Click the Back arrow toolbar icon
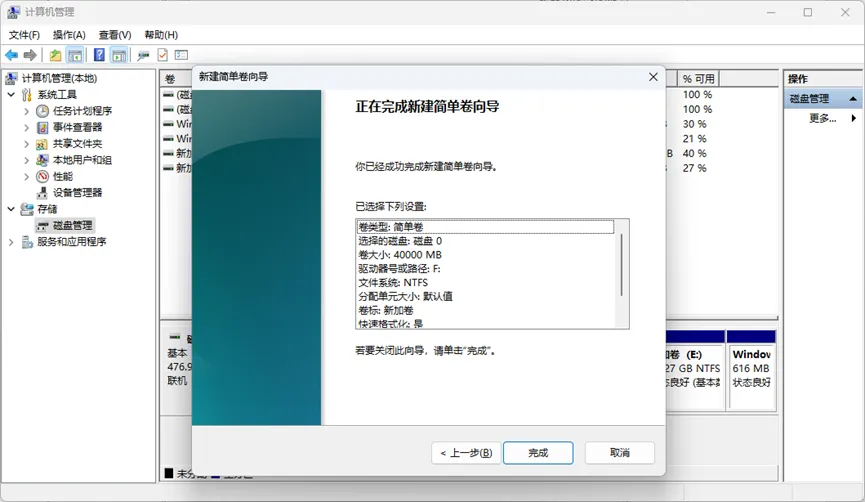The image size is (865, 502). (11, 55)
